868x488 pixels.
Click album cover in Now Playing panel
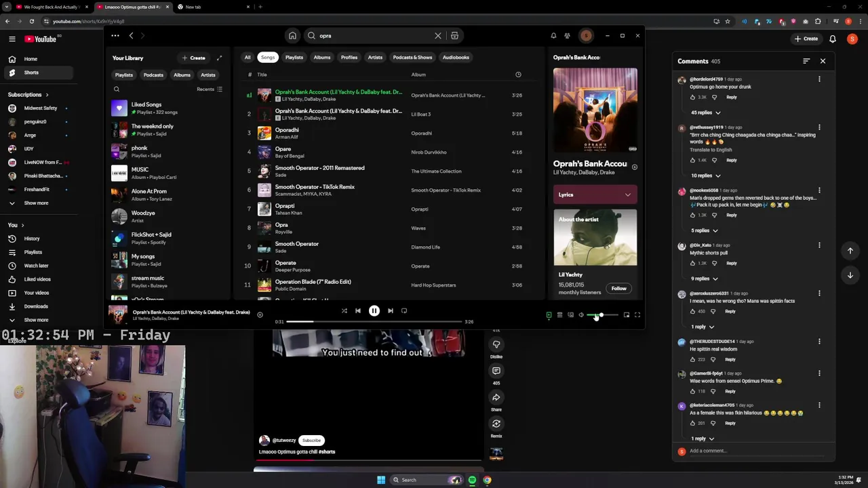[595, 110]
